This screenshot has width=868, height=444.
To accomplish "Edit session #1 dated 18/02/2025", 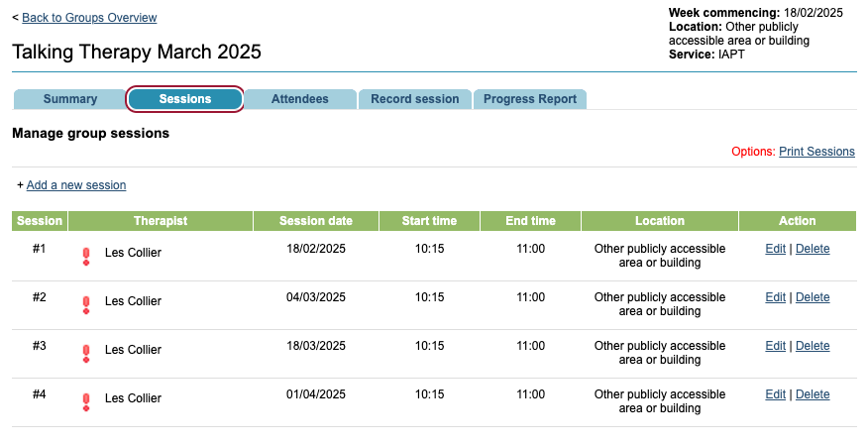I will [x=775, y=249].
